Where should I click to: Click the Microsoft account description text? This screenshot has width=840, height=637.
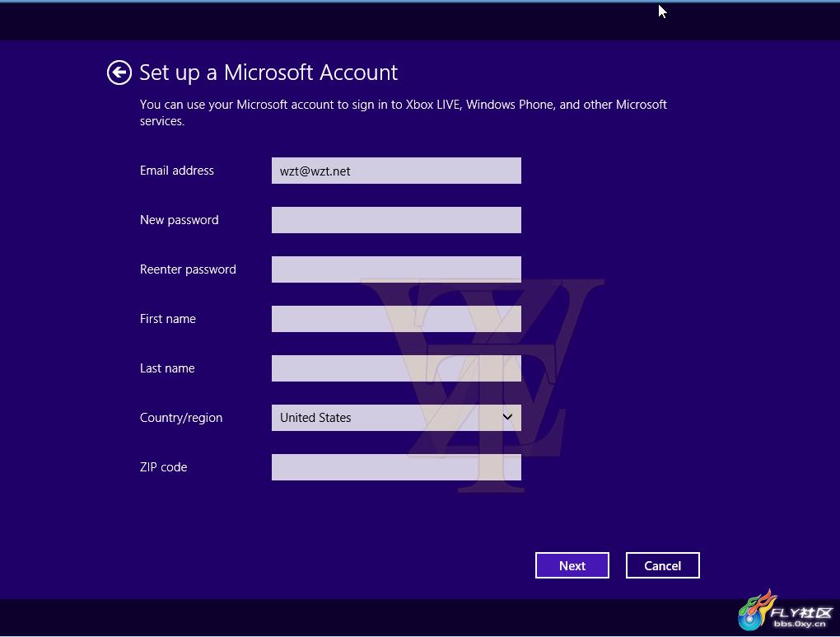coord(404,113)
